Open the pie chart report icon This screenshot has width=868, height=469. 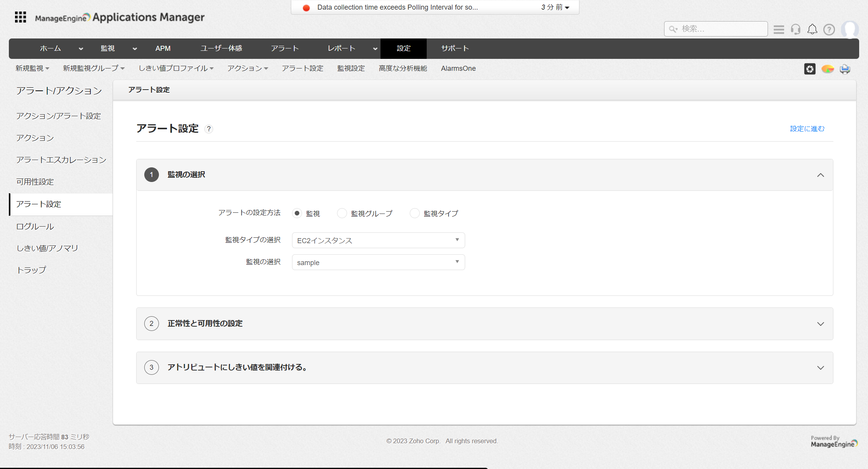click(827, 69)
